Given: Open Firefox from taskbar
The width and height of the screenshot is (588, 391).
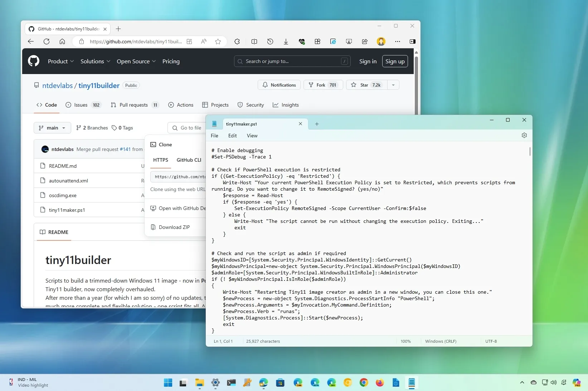Looking at the screenshot, I should coord(380,383).
